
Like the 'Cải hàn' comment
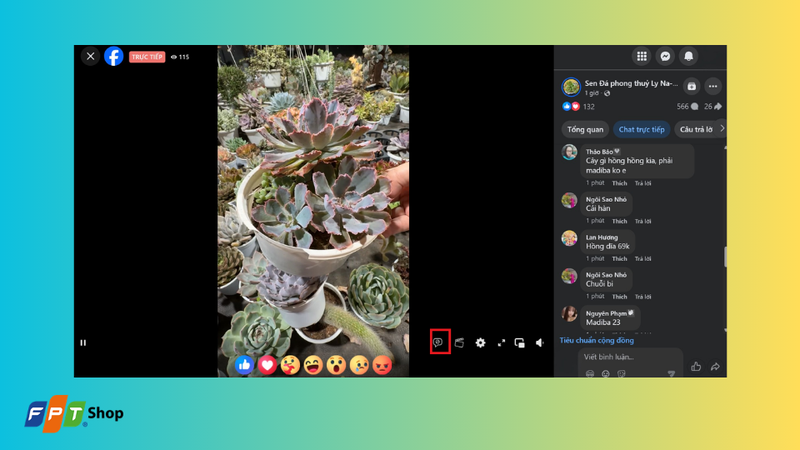[x=619, y=221]
